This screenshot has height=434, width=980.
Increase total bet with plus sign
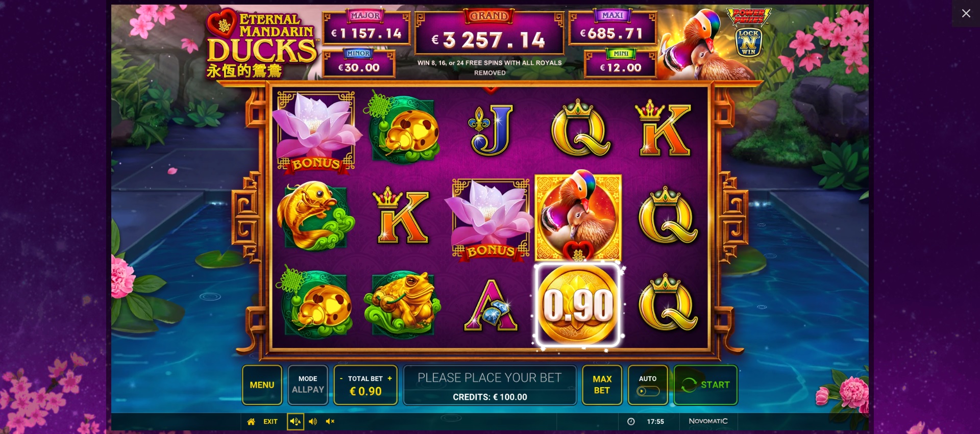coord(389,378)
